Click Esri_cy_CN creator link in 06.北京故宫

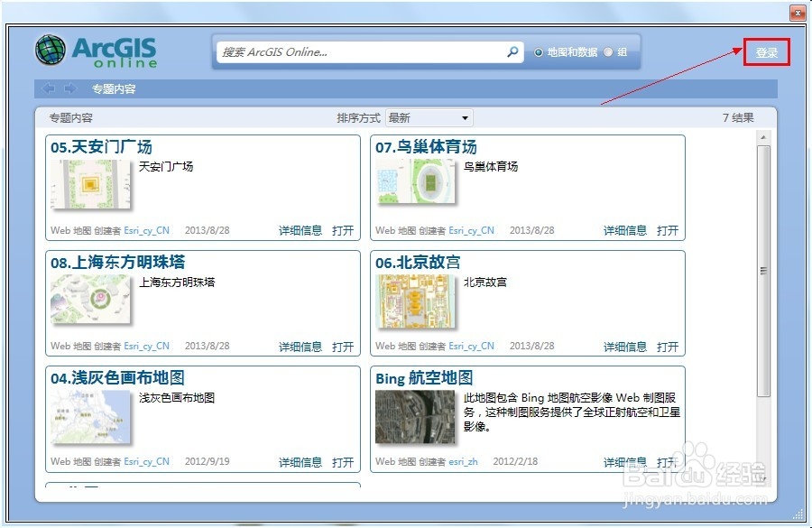(471, 346)
